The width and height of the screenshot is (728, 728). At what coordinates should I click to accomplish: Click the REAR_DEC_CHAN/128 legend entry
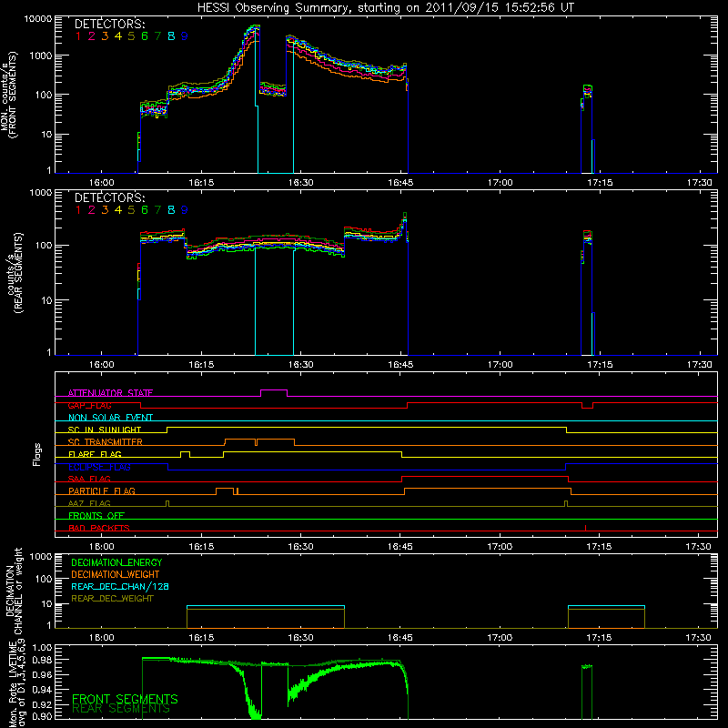point(120,586)
